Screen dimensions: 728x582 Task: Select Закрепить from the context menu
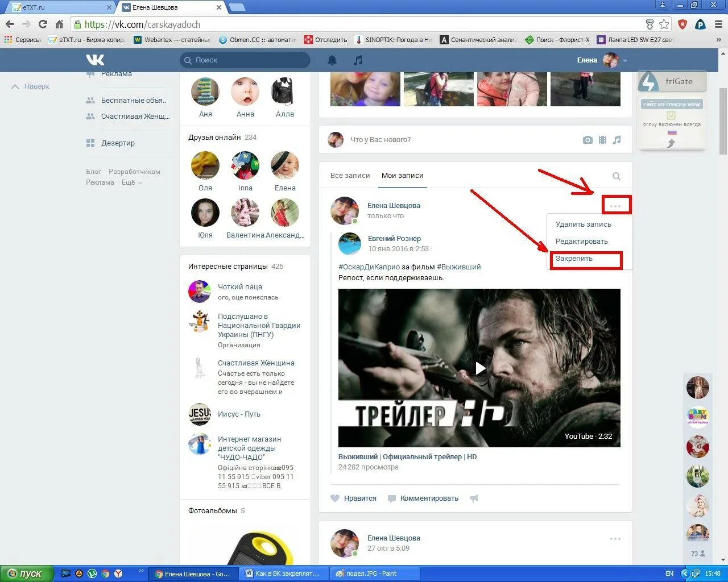click(x=574, y=259)
